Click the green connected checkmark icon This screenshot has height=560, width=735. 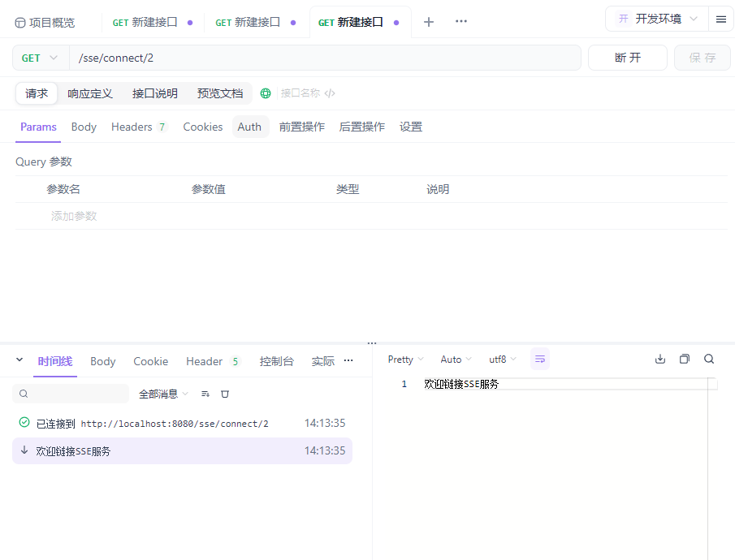point(24,422)
